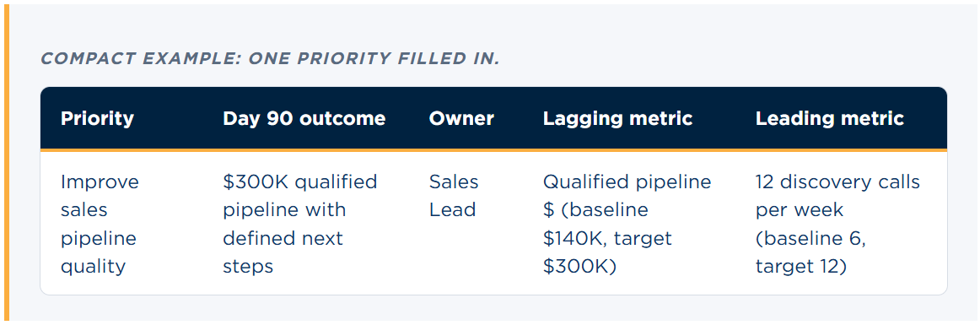Click the 'defined next steps' text

pos(283,252)
